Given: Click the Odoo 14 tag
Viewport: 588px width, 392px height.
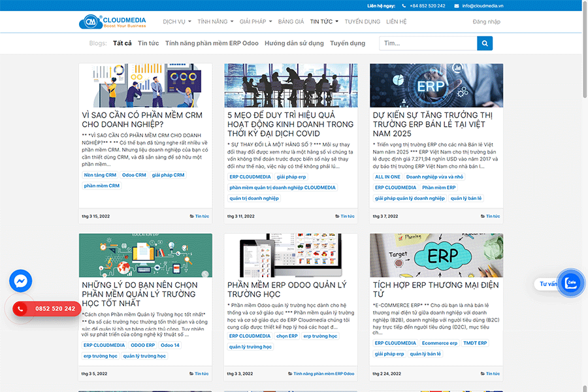Looking at the screenshot, I should pyautogui.click(x=170, y=345).
